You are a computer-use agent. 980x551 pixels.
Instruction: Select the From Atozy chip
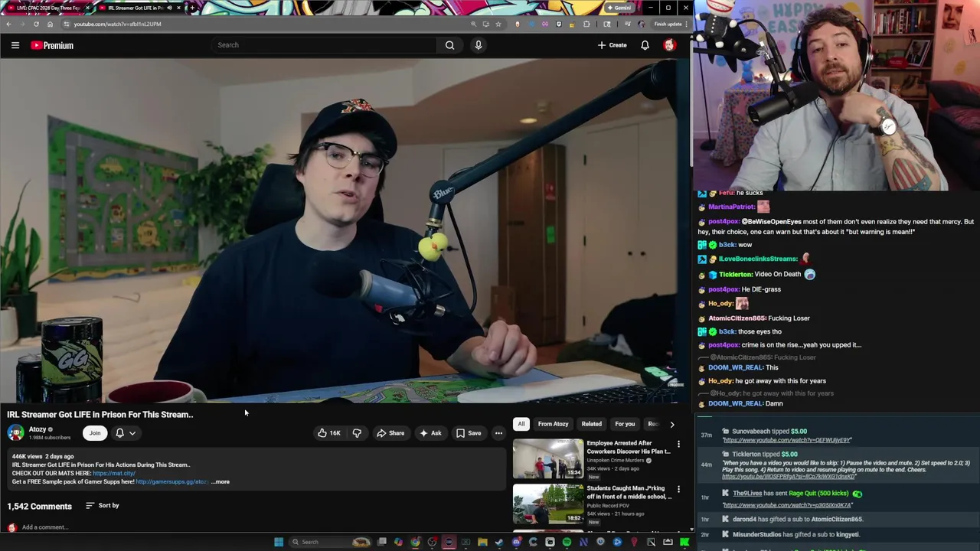(x=553, y=424)
